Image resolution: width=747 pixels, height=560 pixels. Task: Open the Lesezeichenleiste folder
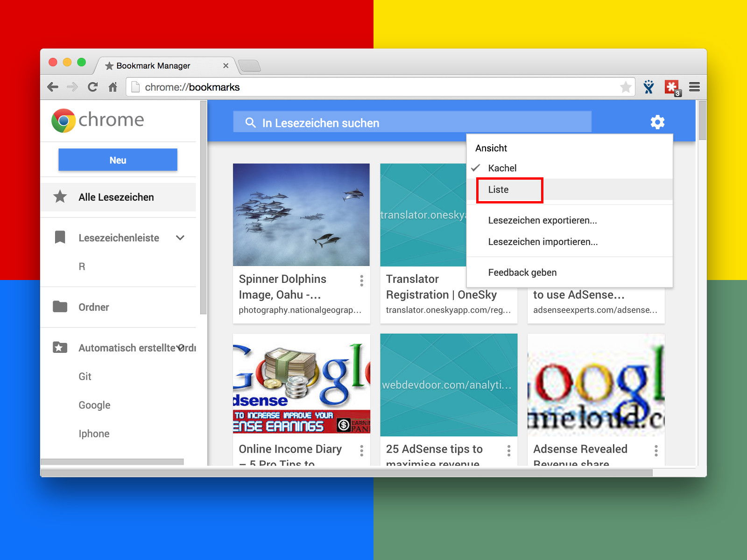pyautogui.click(x=119, y=238)
